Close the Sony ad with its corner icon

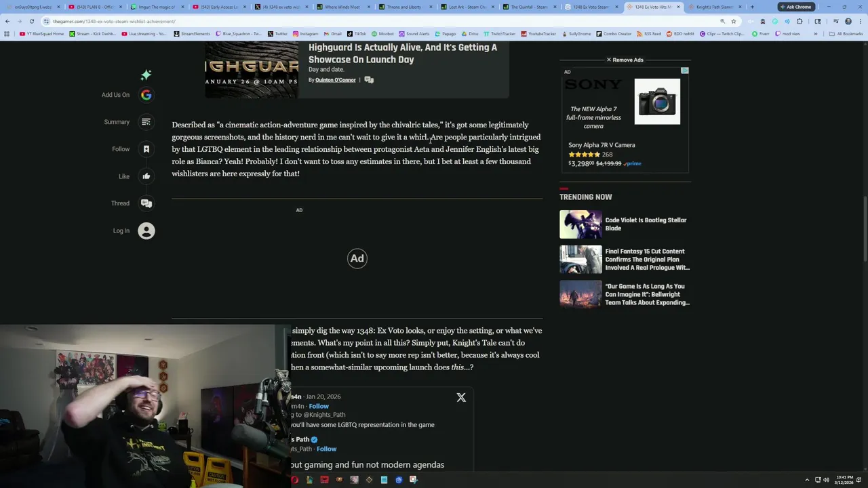[685, 71]
